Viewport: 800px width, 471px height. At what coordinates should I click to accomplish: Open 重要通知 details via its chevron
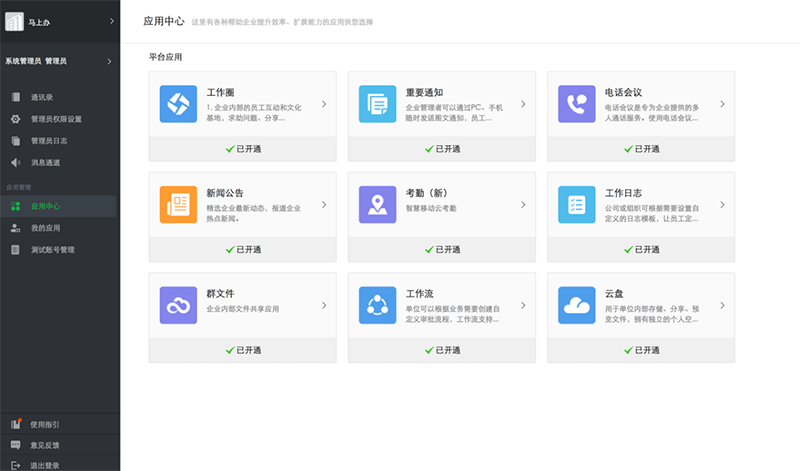coord(523,104)
